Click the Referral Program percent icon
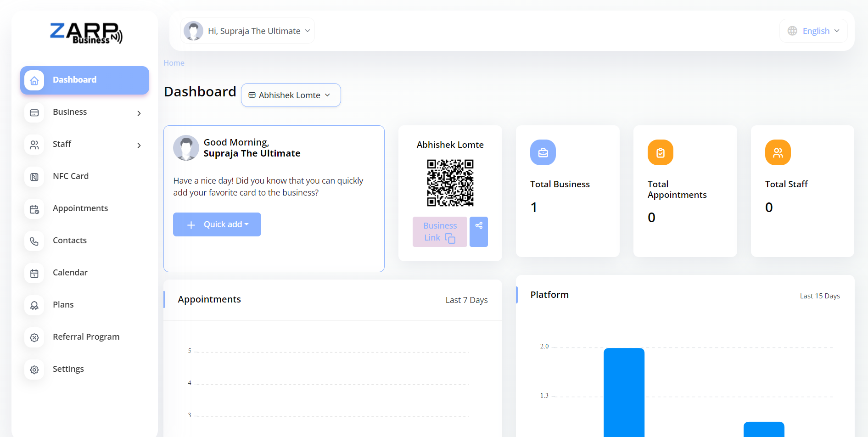Screen dimensions: 868x437 34,337
